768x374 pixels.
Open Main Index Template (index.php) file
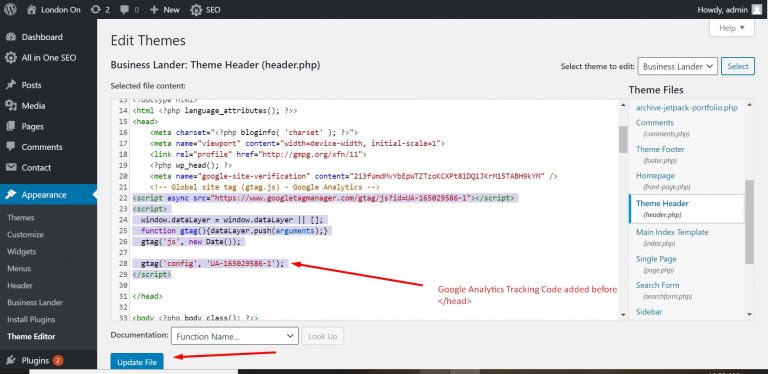(672, 237)
